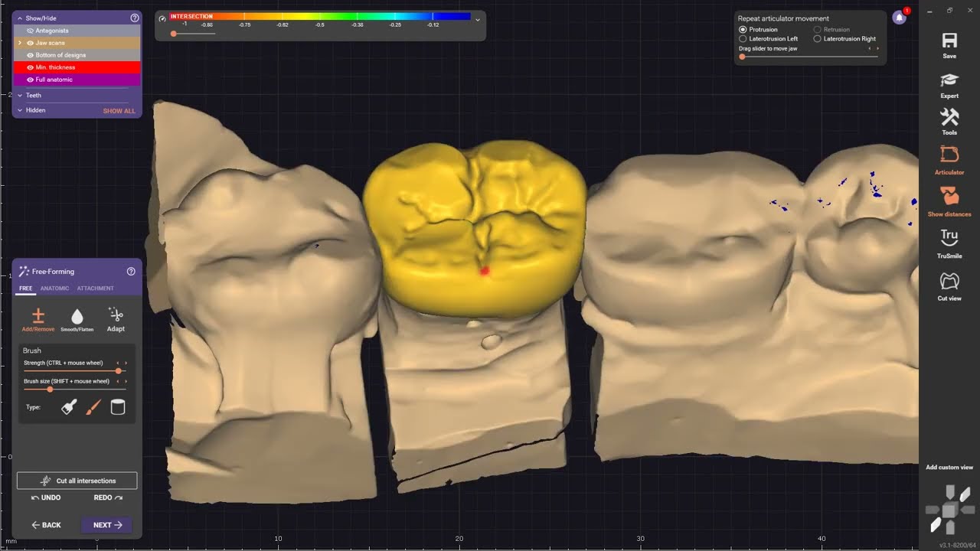Select Laterotrusion Left movement

[x=743, y=38]
